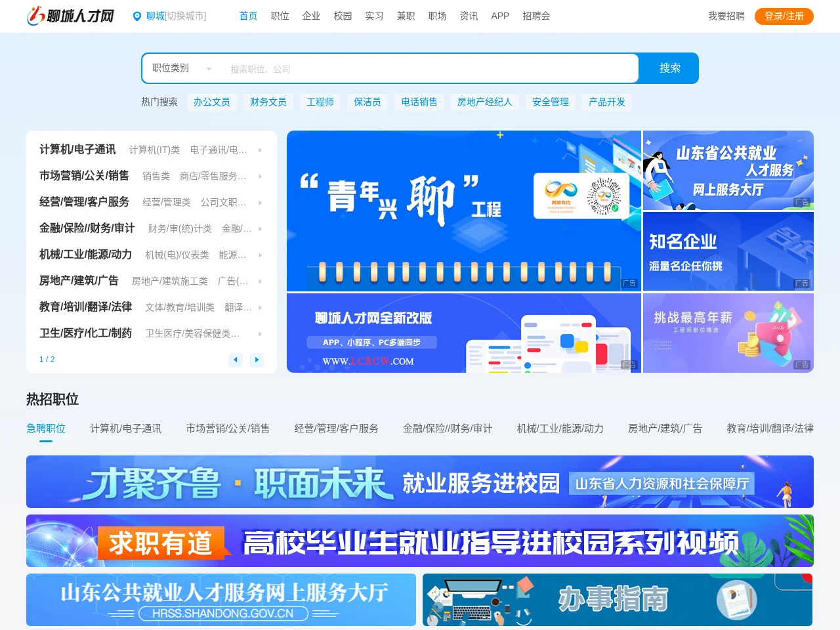
Task: Open the 招聘会 navigation item
Action: [x=536, y=16]
